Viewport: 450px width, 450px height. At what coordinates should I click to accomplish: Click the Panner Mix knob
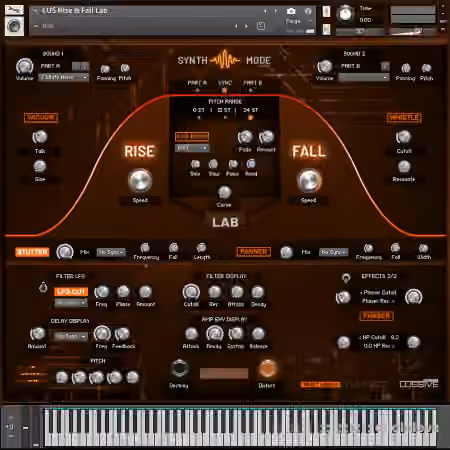click(286, 252)
